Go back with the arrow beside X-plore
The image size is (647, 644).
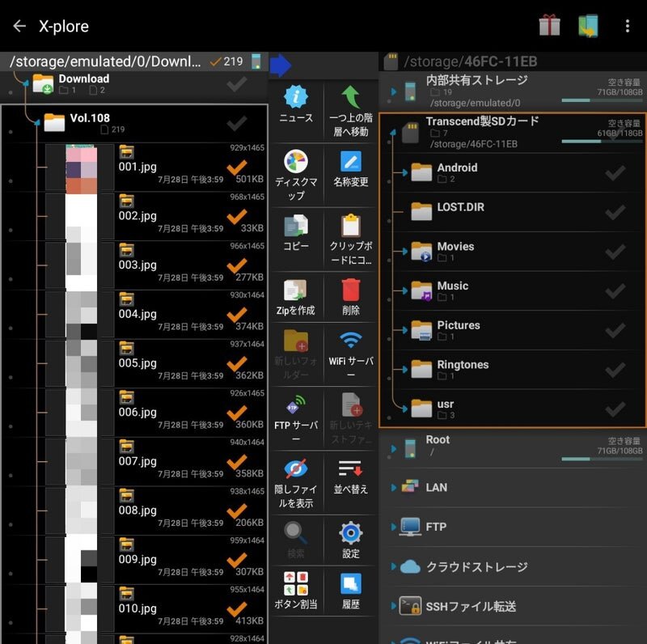pyautogui.click(x=19, y=26)
